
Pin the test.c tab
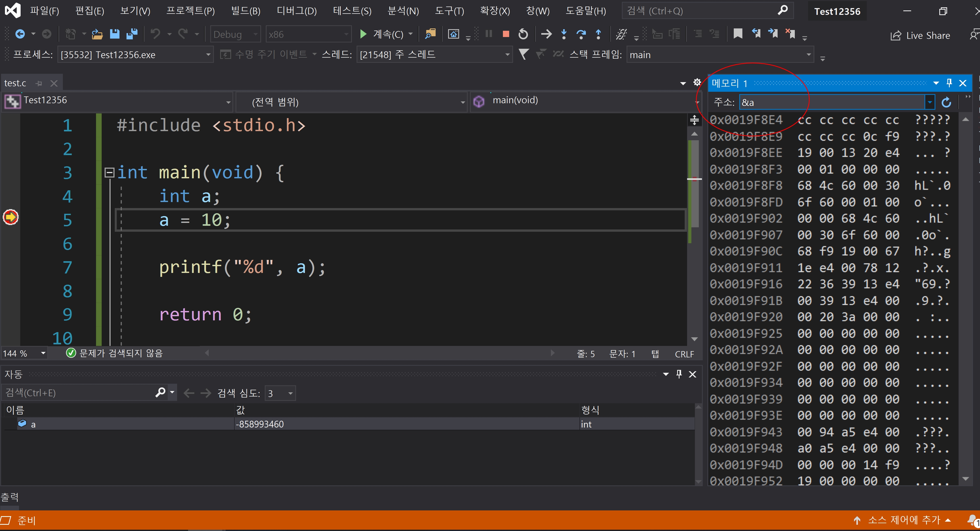coord(39,83)
